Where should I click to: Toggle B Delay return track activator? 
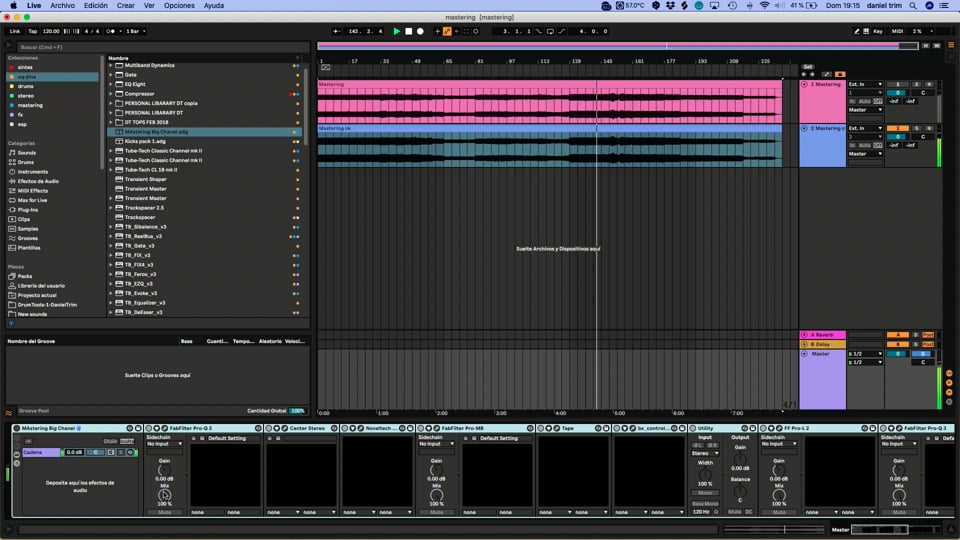[x=897, y=344]
